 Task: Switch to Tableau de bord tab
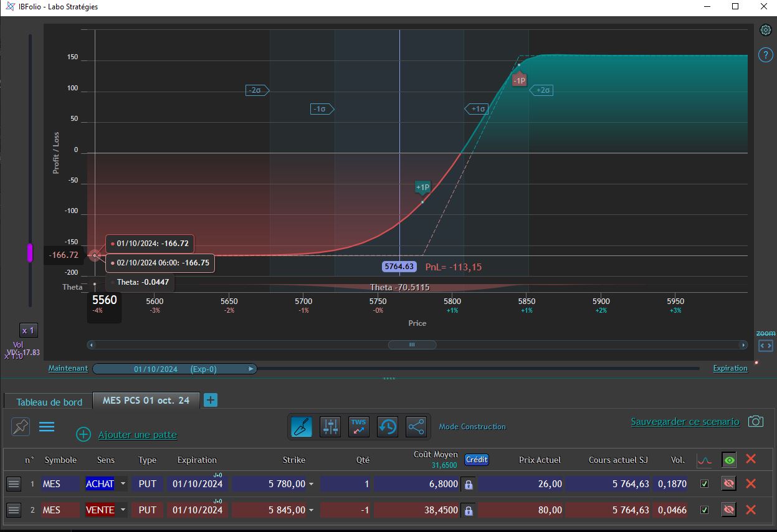tap(49, 402)
